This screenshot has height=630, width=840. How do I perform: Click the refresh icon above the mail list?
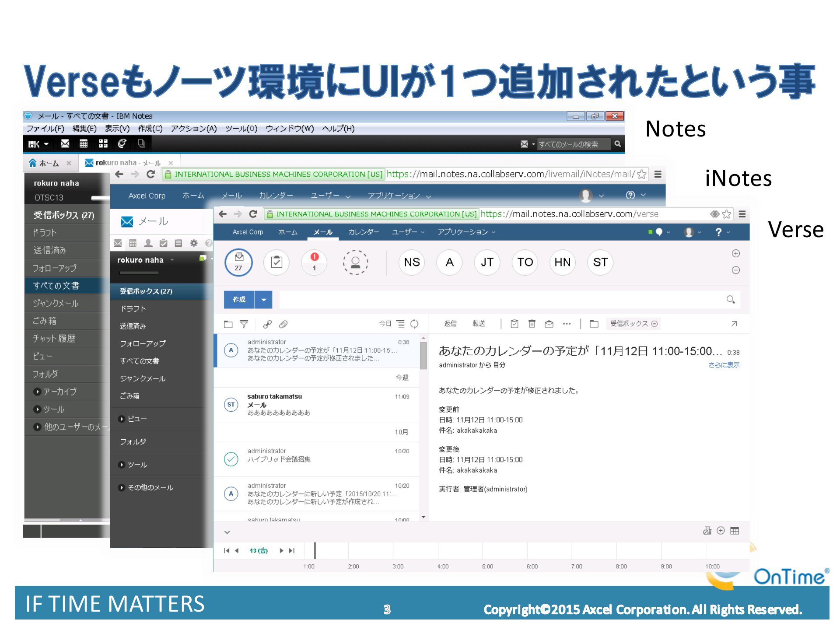coord(414,324)
